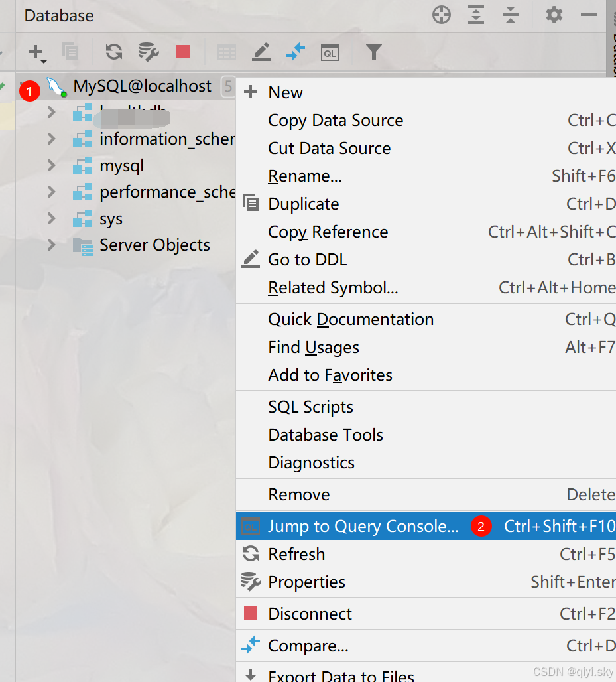Viewport: 616px width, 682px height.
Task: Expand the Server Objects node
Action: point(52,245)
